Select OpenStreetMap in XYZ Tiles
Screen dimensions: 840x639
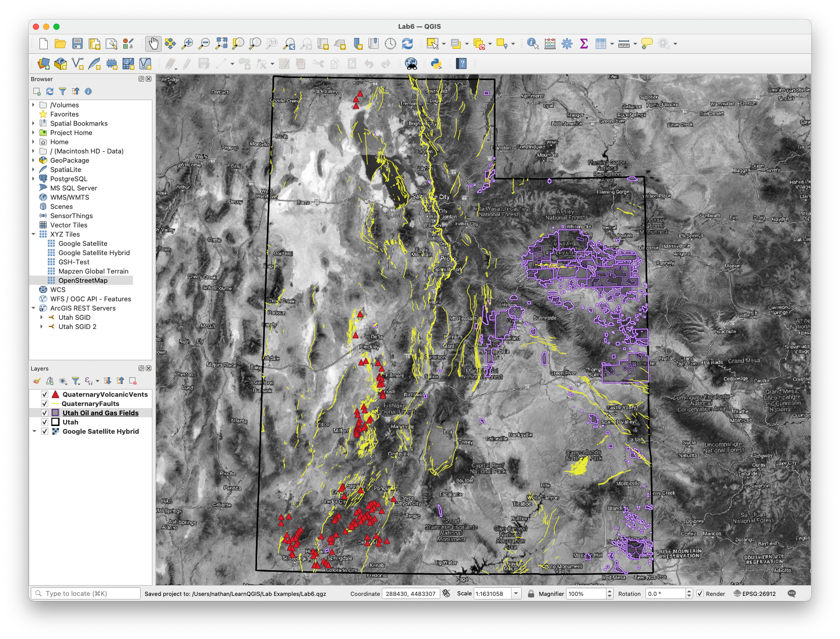(83, 280)
